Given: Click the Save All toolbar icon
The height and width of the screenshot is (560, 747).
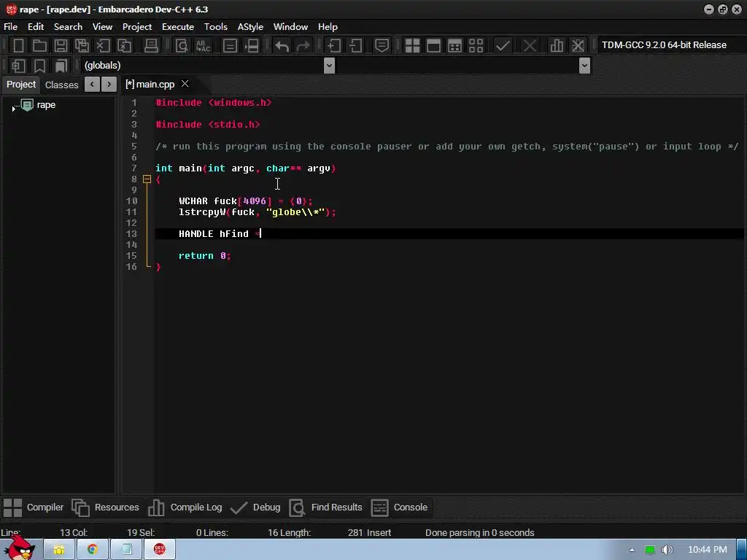Looking at the screenshot, I should [82, 46].
